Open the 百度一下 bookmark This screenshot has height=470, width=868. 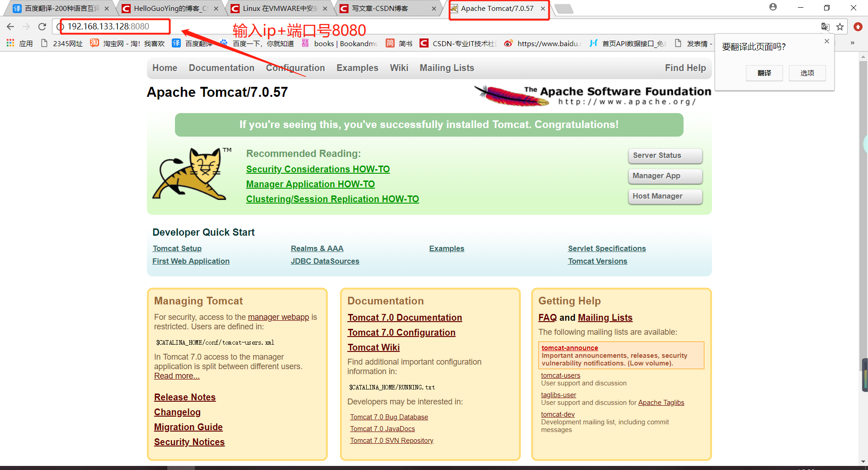pos(256,43)
